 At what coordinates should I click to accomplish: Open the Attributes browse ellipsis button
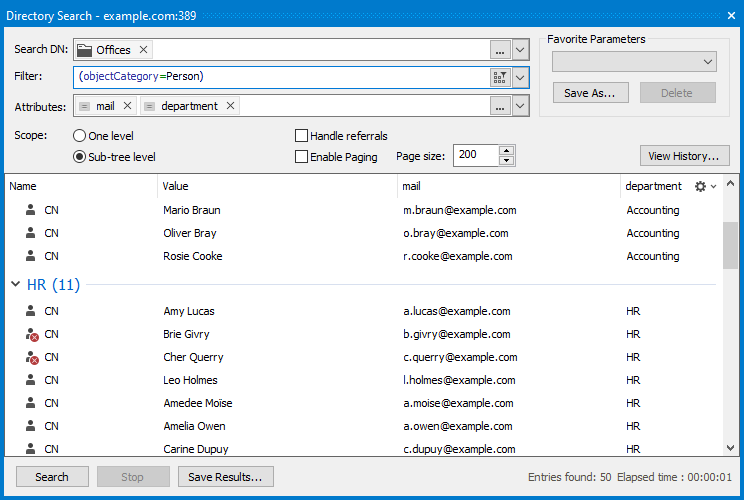[500, 106]
